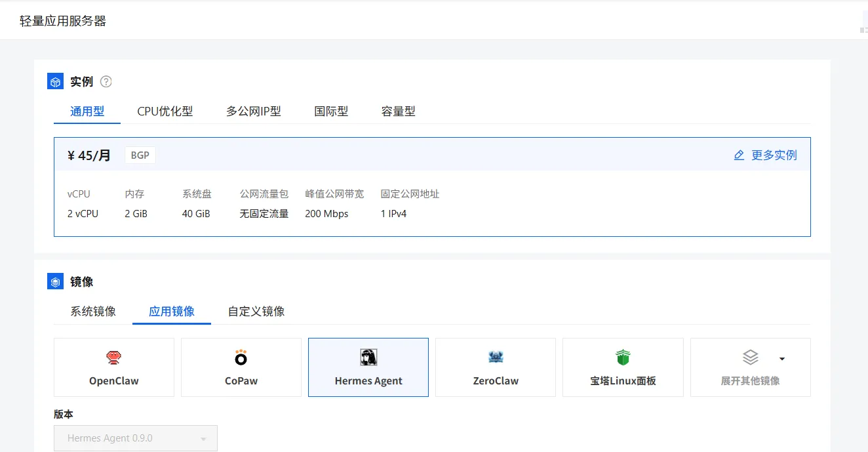Select the 多公网IP型 tab
Image resolution: width=868 pixels, height=452 pixels.
[x=254, y=112]
